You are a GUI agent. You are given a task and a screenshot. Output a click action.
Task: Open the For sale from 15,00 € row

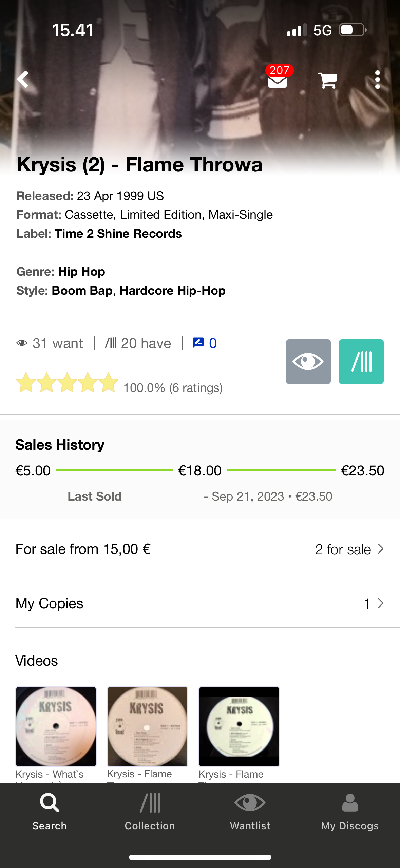(x=83, y=549)
